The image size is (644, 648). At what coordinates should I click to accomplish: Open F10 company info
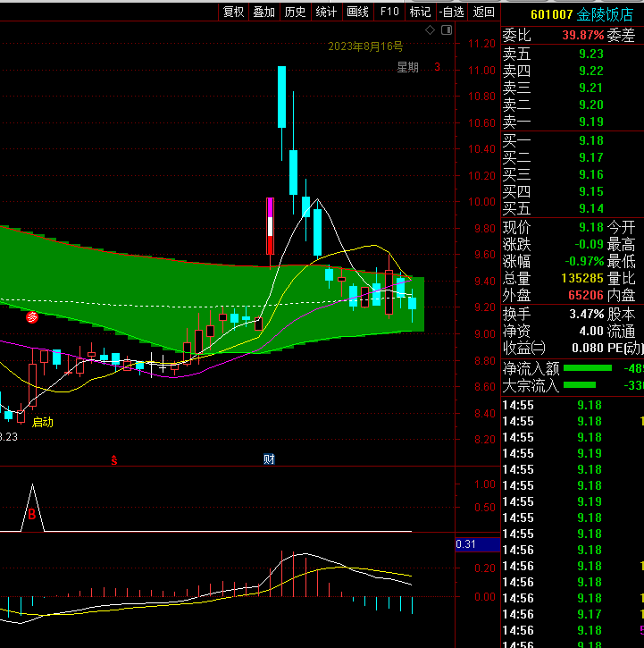389,12
